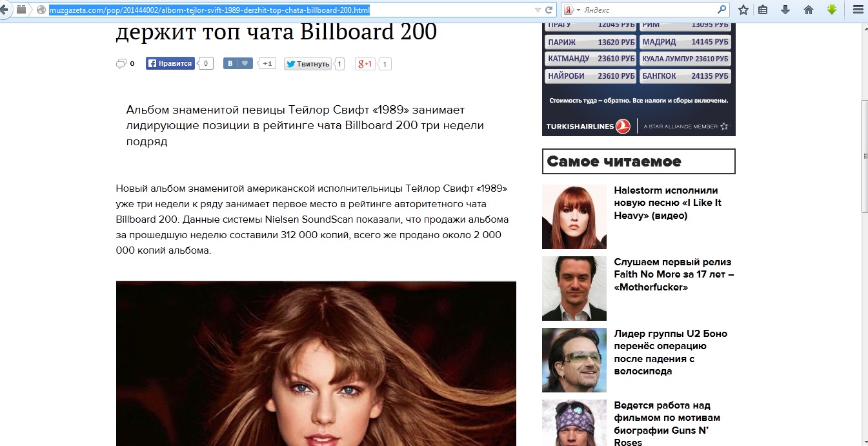Click the comment count 0
Viewport: 868px width, 446px height.
(x=132, y=63)
